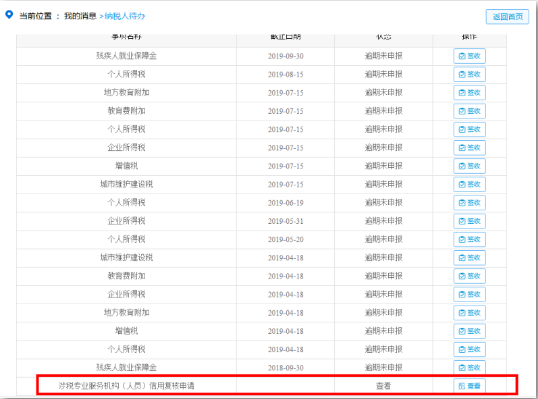The image size is (538, 399).
Task: Open the 纳税人待办 breadcrumb link
Action: (125, 16)
